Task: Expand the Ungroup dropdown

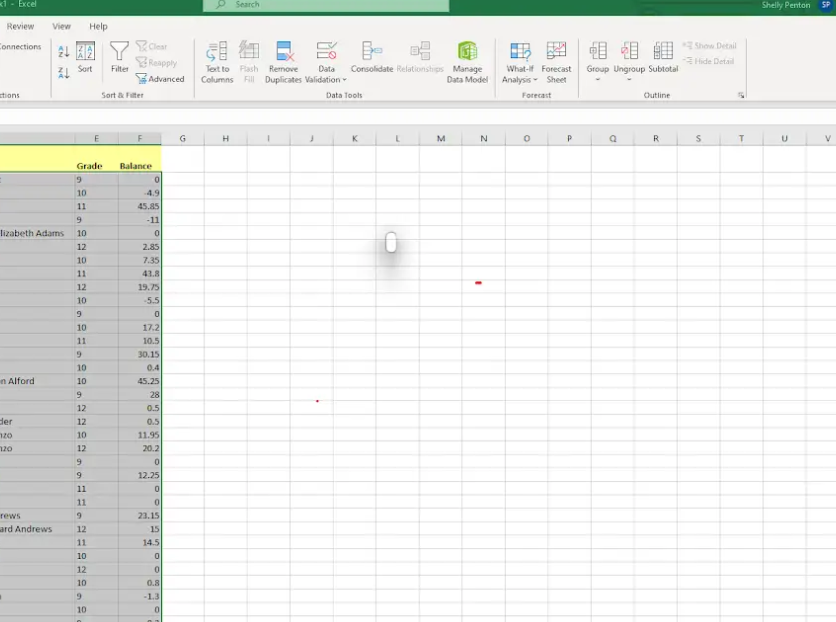Action: [629, 78]
